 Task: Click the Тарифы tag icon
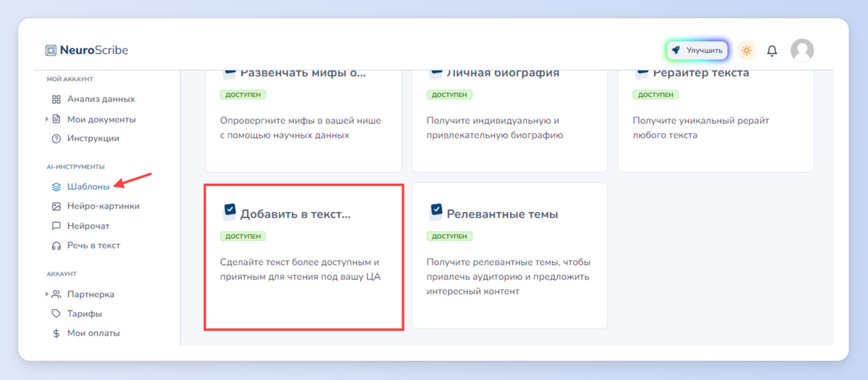(56, 314)
